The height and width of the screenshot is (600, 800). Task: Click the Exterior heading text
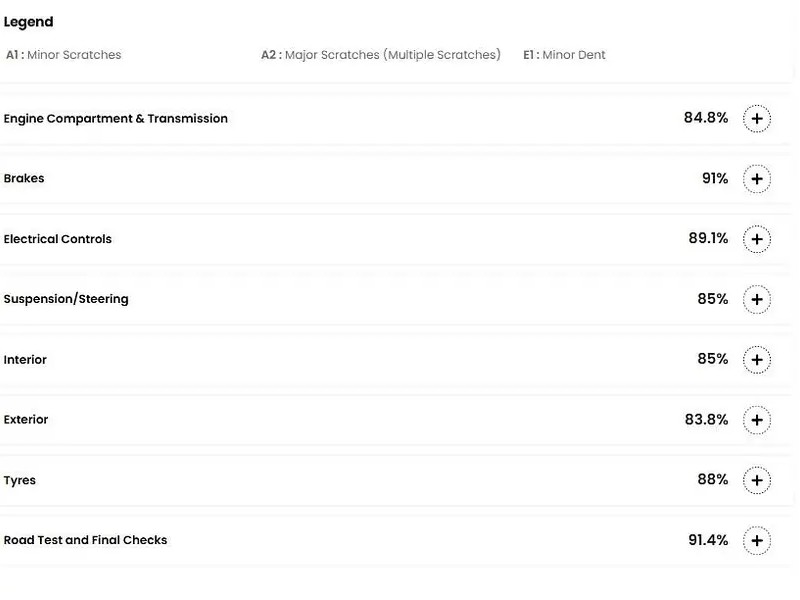pos(26,420)
